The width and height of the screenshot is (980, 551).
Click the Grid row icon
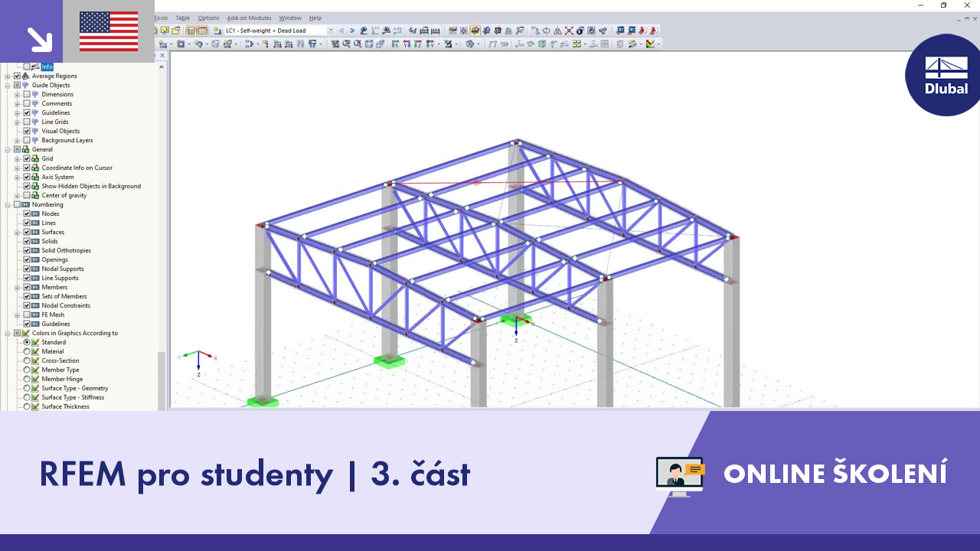(35, 158)
